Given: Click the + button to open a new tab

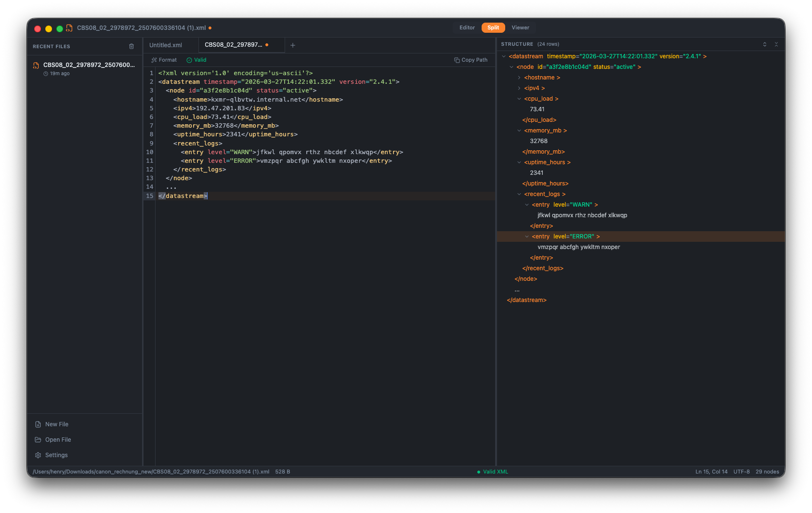Looking at the screenshot, I should point(293,45).
